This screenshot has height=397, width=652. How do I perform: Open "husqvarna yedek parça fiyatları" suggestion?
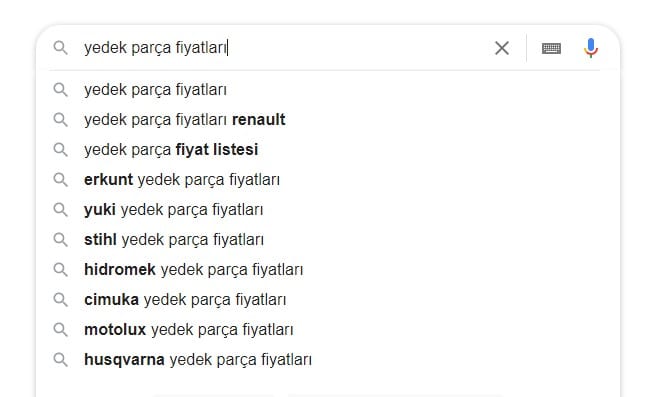click(328, 360)
